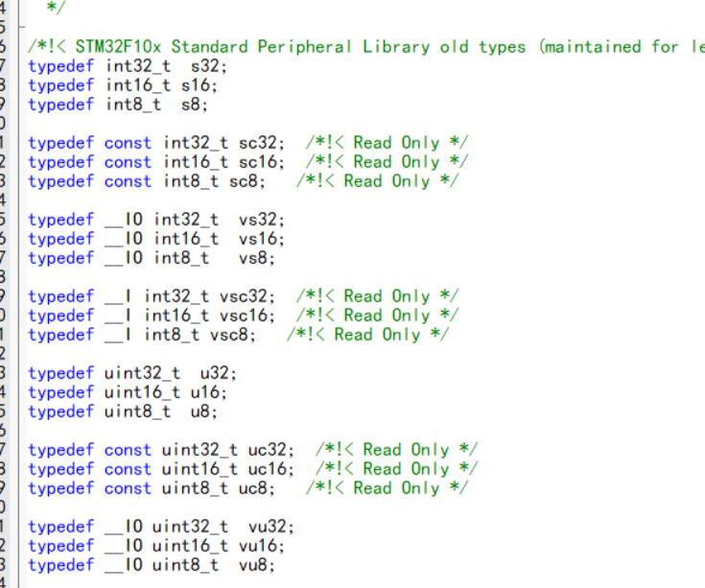Click the 's16' type name
Screen dimensions: 705x588
pyautogui.click(x=197, y=85)
